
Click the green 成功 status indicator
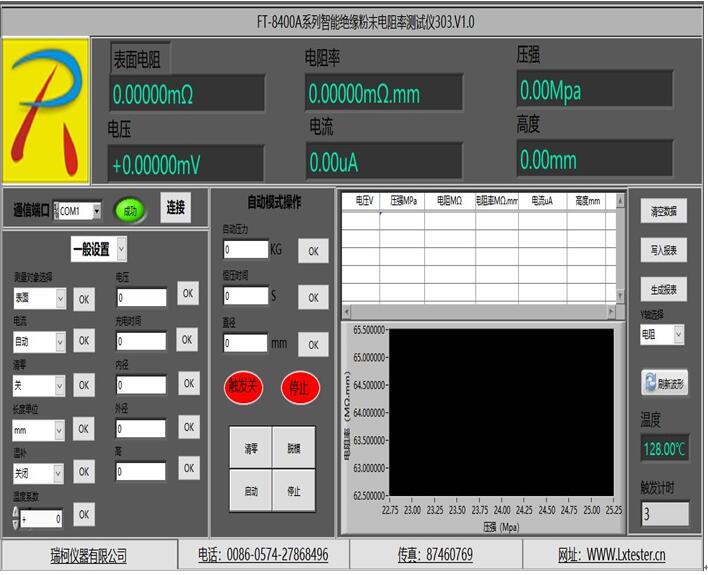tap(130, 211)
